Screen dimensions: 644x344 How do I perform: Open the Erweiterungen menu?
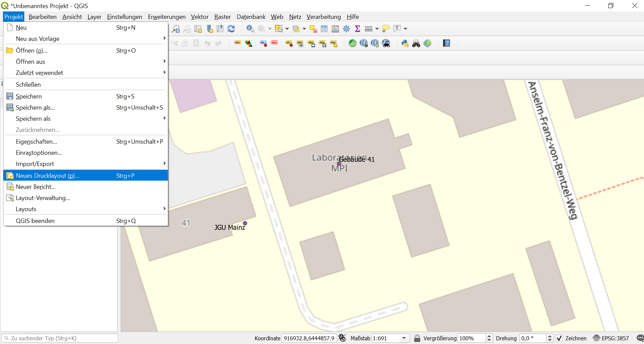[166, 17]
